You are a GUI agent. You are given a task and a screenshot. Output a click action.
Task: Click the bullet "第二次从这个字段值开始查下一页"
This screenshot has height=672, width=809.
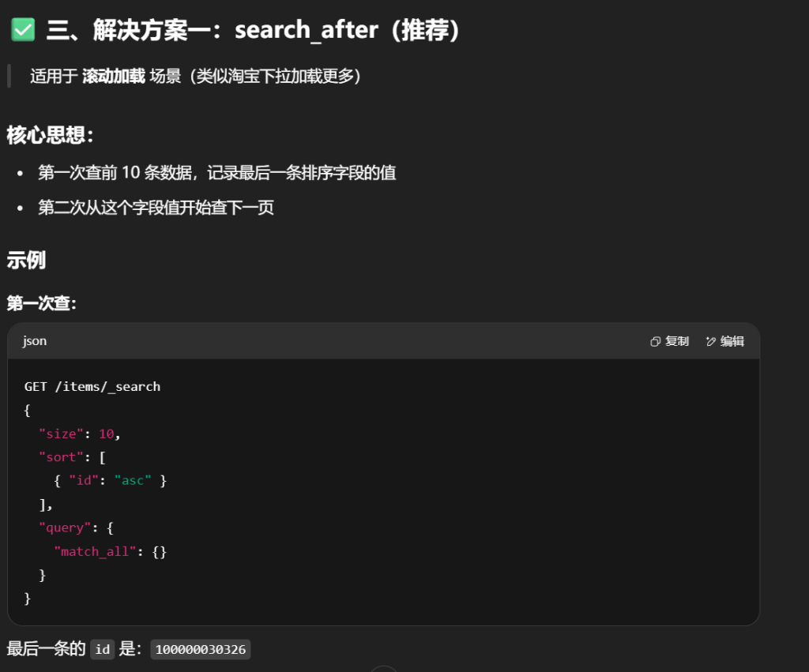pyautogui.click(x=156, y=208)
